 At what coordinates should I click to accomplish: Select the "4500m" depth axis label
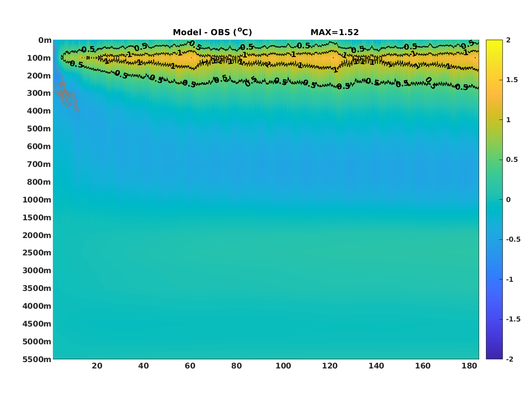[37, 324]
